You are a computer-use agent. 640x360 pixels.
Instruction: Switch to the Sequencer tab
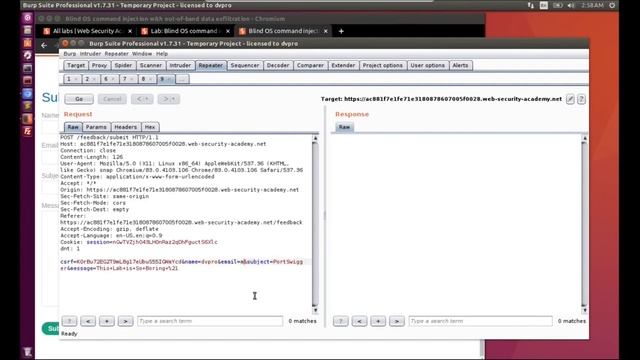click(245, 65)
